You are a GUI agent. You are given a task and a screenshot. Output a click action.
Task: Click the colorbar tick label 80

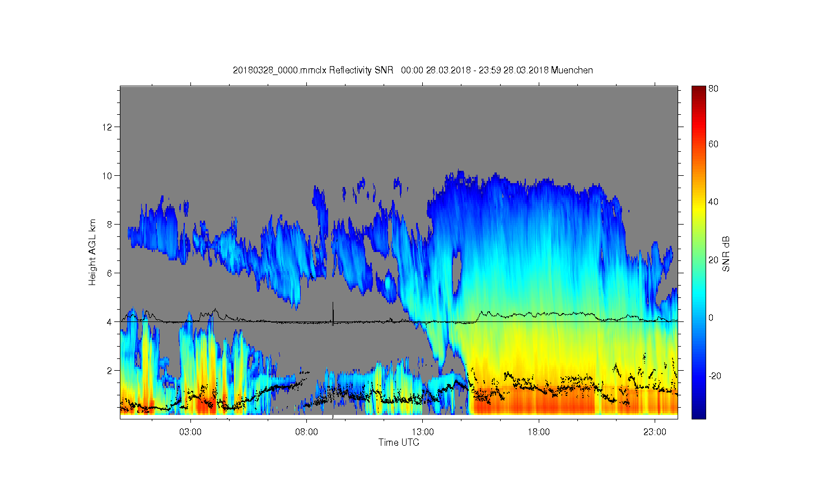[713, 88]
